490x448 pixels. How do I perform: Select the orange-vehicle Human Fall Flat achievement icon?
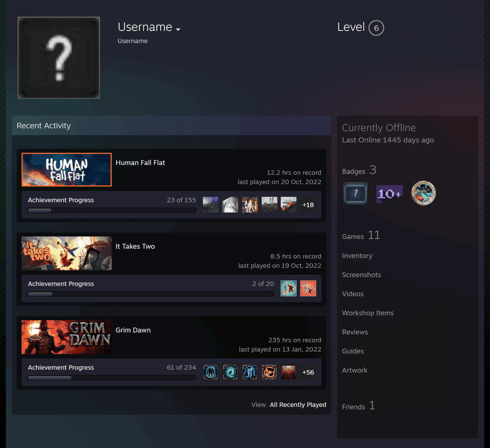coord(289,205)
